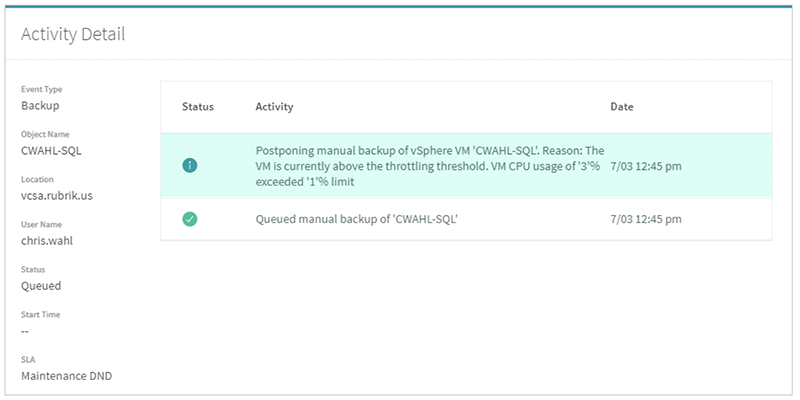
Task: Click the Backup event type value
Action: coord(40,106)
